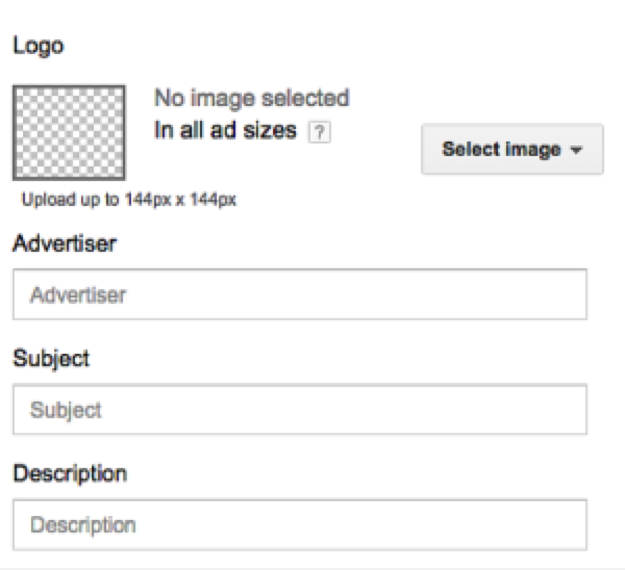
Task: Click the checkered logo placeholder image
Action: coord(68,131)
